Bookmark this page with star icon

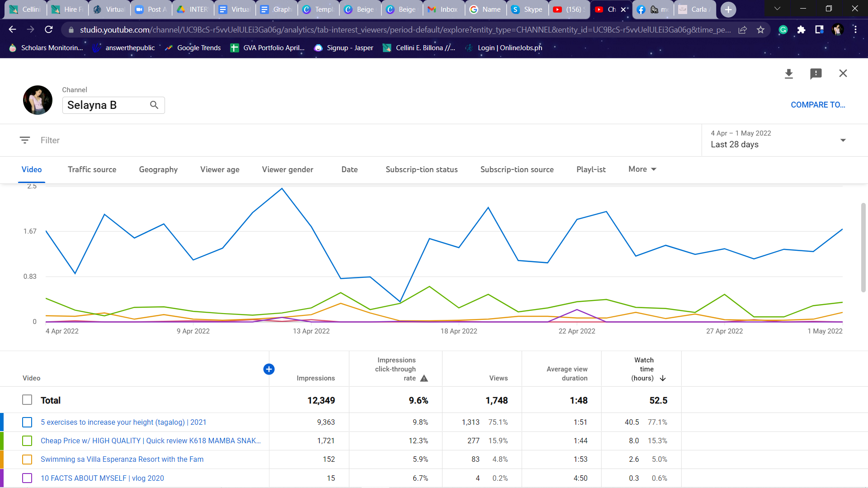coord(760,30)
